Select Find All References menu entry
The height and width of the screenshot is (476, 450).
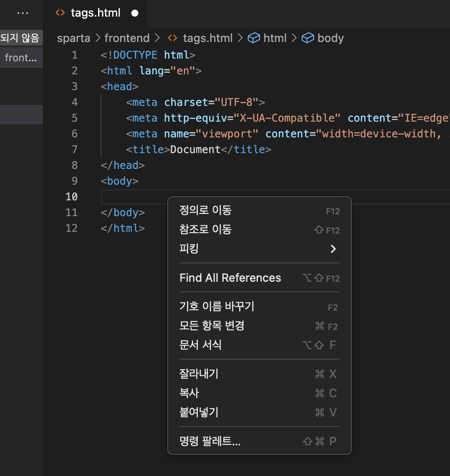259,278
